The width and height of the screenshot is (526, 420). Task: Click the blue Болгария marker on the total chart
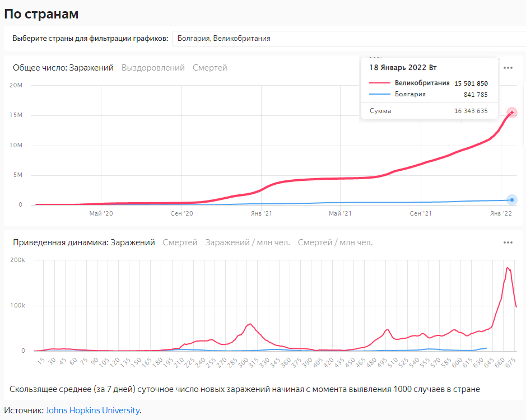pos(511,200)
